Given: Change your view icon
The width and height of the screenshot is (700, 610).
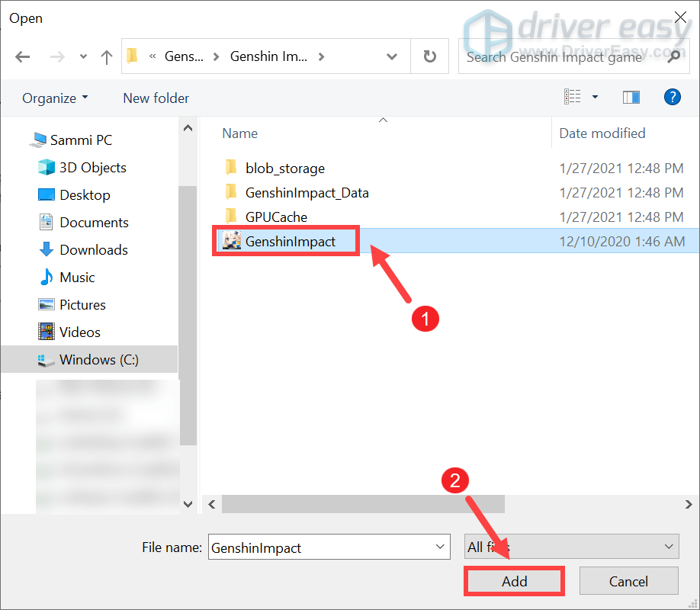Looking at the screenshot, I should [x=573, y=97].
